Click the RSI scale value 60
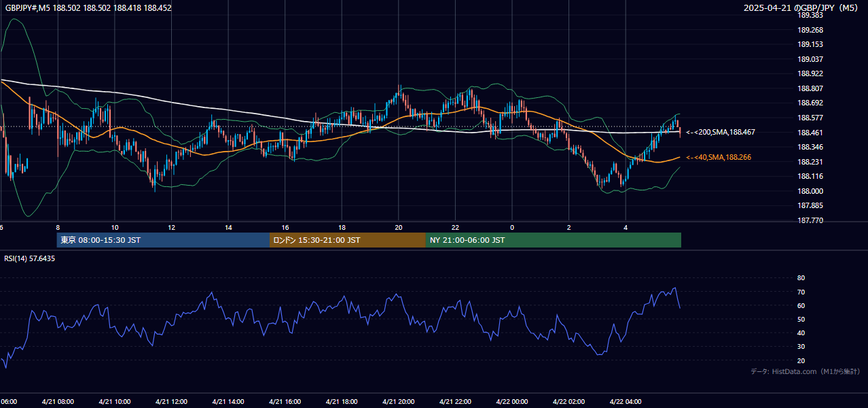Screen dimensions: 868x408 click(801, 305)
